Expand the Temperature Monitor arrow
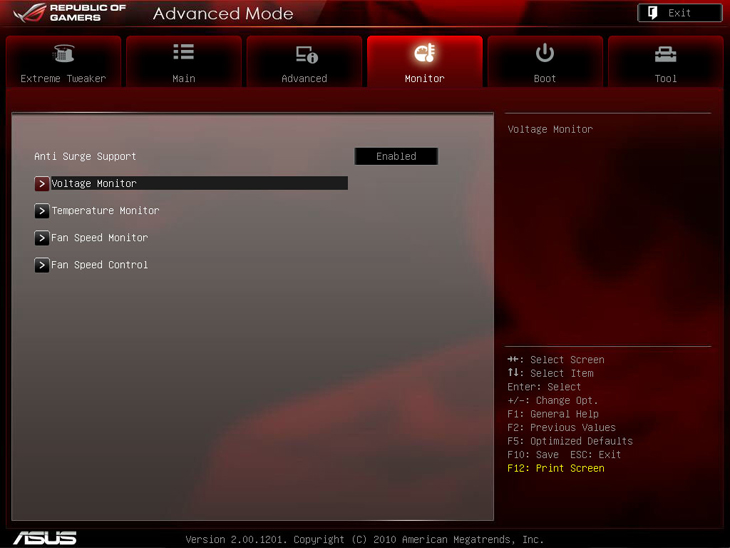 (42, 211)
